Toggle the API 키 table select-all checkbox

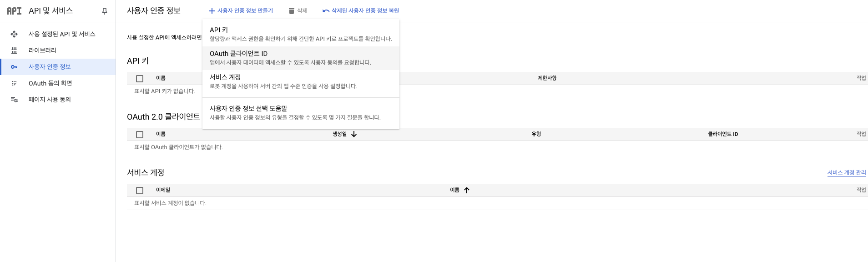coord(140,79)
